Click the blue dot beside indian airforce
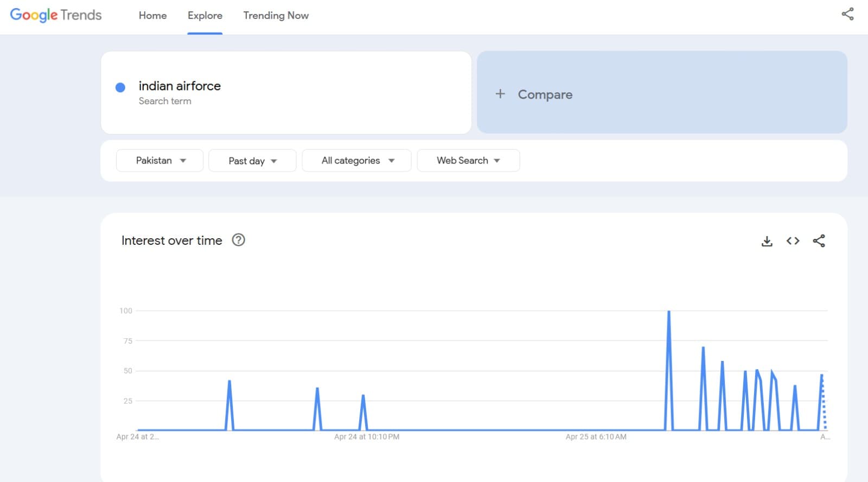Image resolution: width=868 pixels, height=482 pixels. [x=120, y=87]
